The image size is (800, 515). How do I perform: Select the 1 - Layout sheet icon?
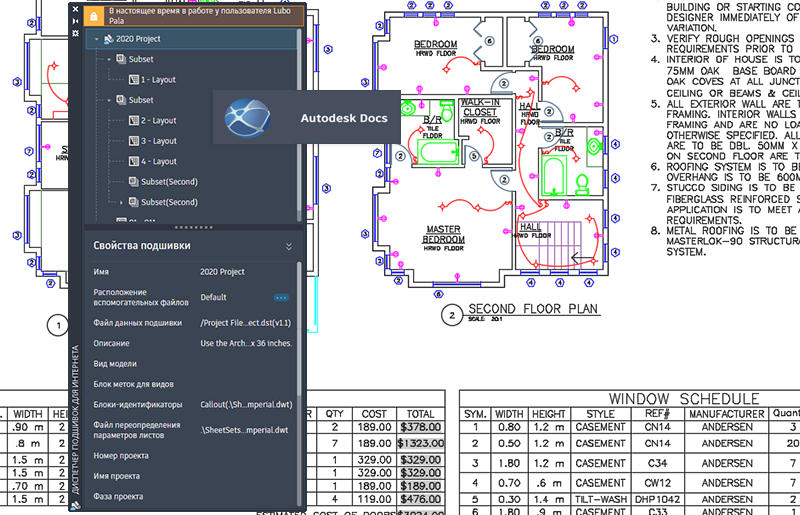134,80
